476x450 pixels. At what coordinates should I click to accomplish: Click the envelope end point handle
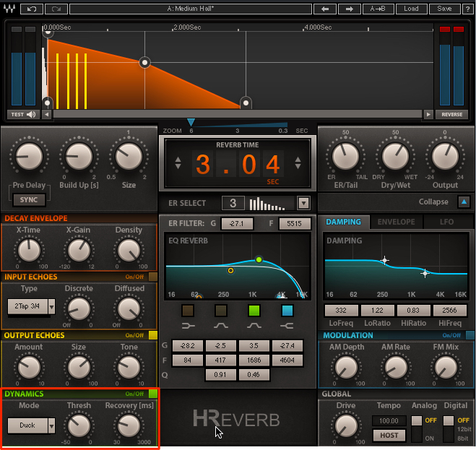(246, 103)
